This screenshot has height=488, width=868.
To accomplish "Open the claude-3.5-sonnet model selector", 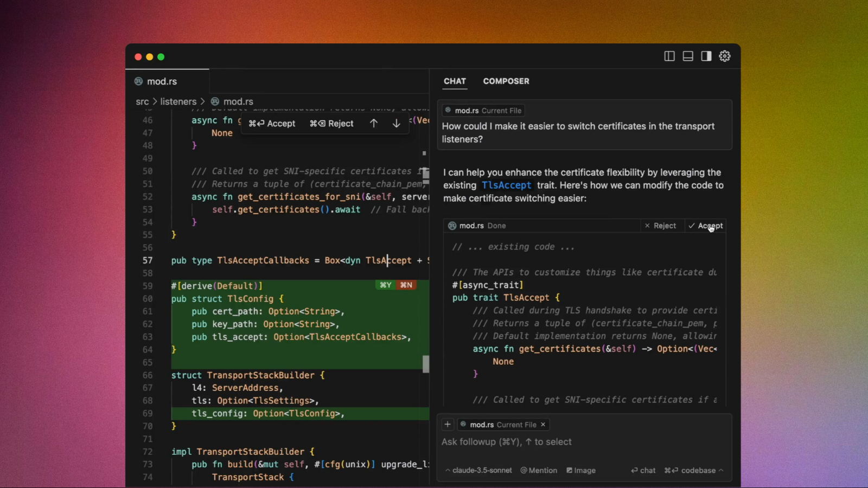I will click(478, 471).
